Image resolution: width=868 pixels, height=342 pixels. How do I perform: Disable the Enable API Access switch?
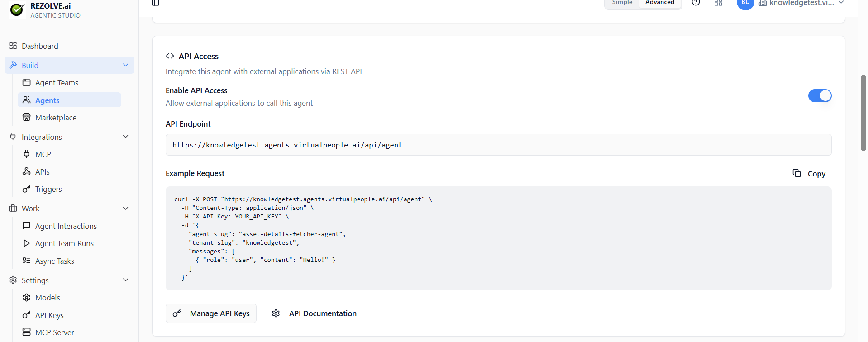pos(820,95)
